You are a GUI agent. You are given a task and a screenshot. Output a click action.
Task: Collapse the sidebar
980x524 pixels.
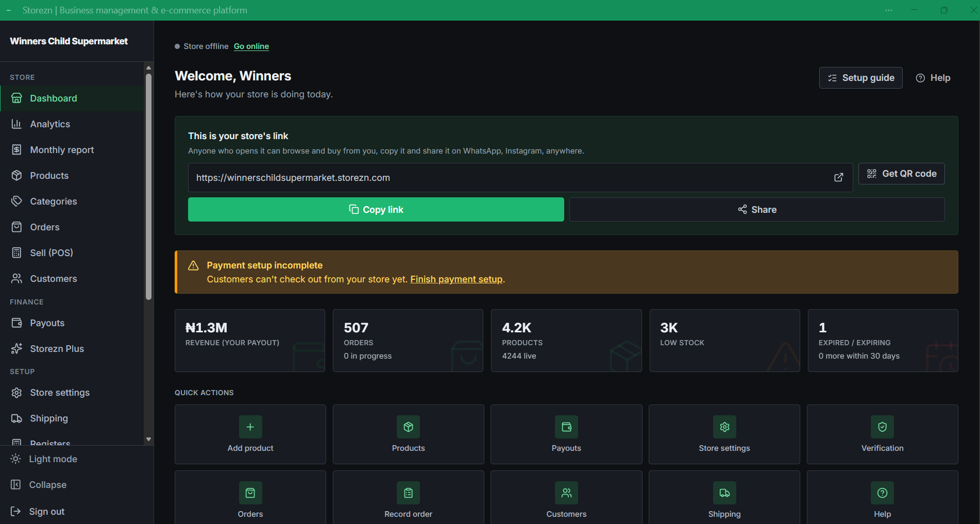(77, 485)
